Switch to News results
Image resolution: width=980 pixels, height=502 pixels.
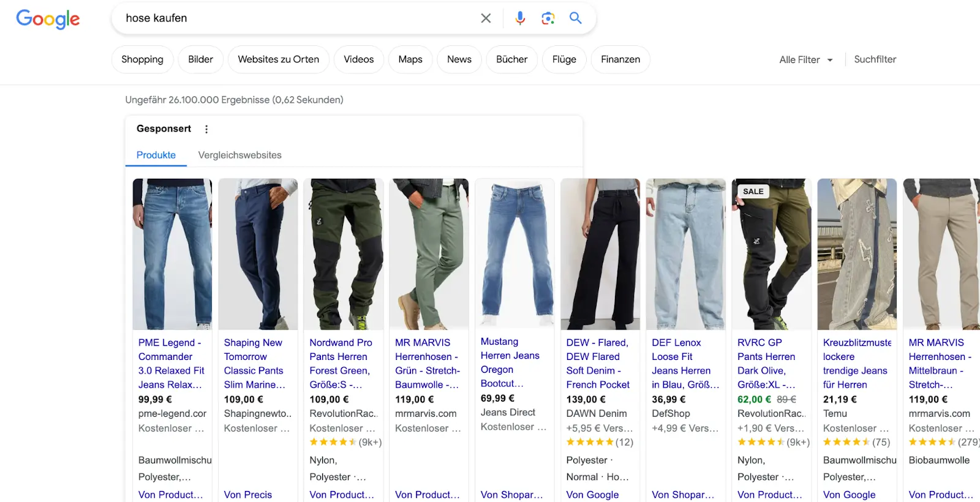(459, 59)
